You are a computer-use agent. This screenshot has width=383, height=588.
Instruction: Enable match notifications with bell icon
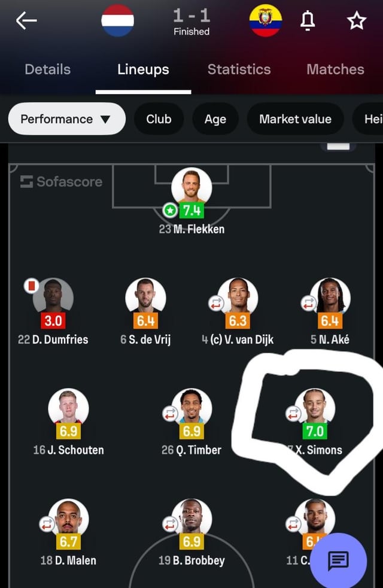point(308,20)
